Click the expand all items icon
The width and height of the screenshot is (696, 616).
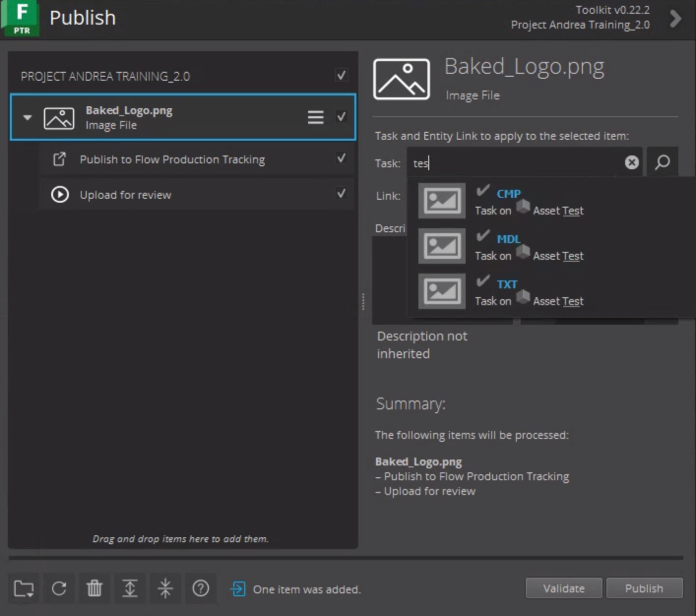click(130, 588)
